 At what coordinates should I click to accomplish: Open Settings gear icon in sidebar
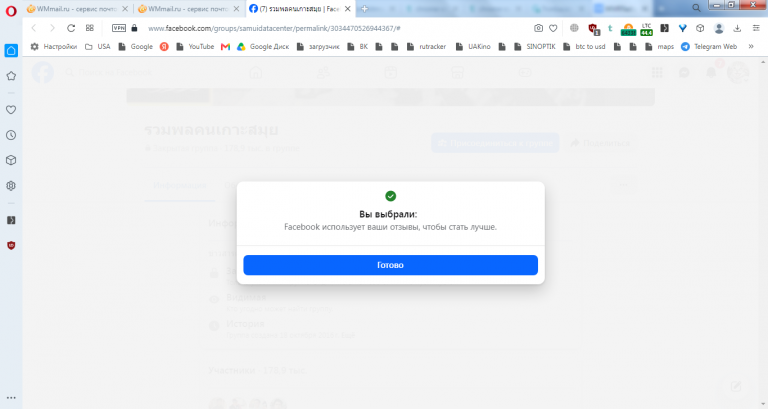11,186
